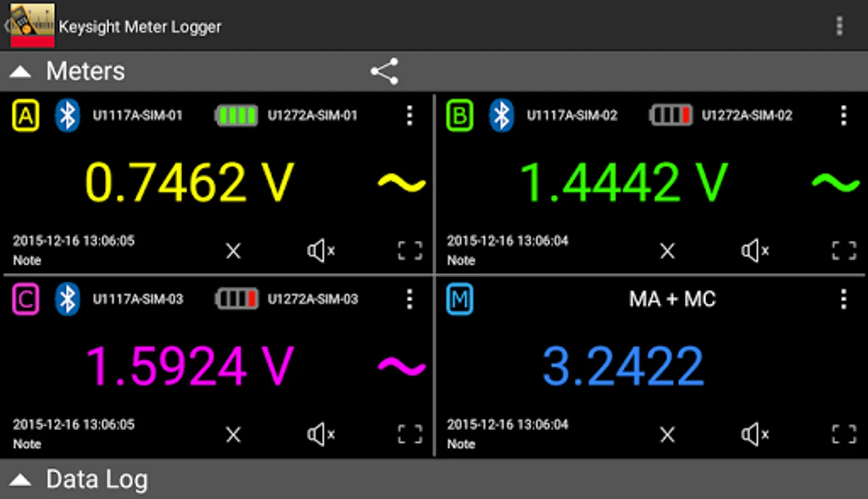
Task: Tap the U1272A-SIM-01 meter name
Action: 312,115
